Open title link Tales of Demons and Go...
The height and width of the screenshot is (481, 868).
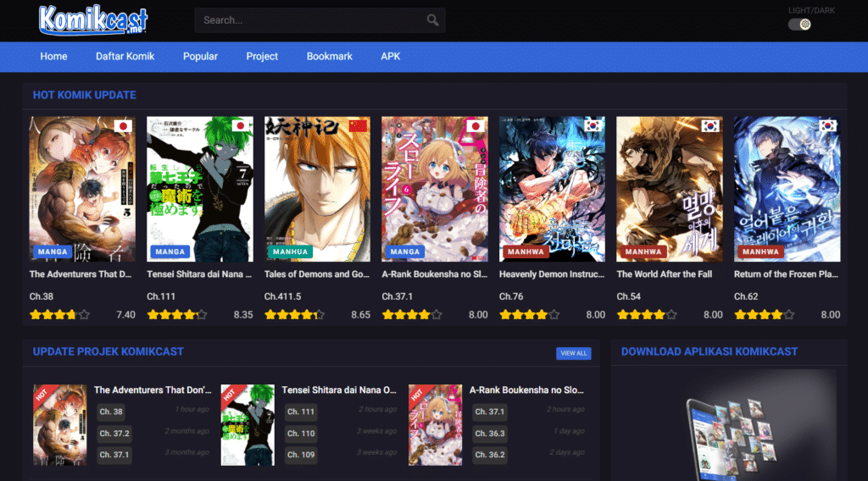[317, 274]
